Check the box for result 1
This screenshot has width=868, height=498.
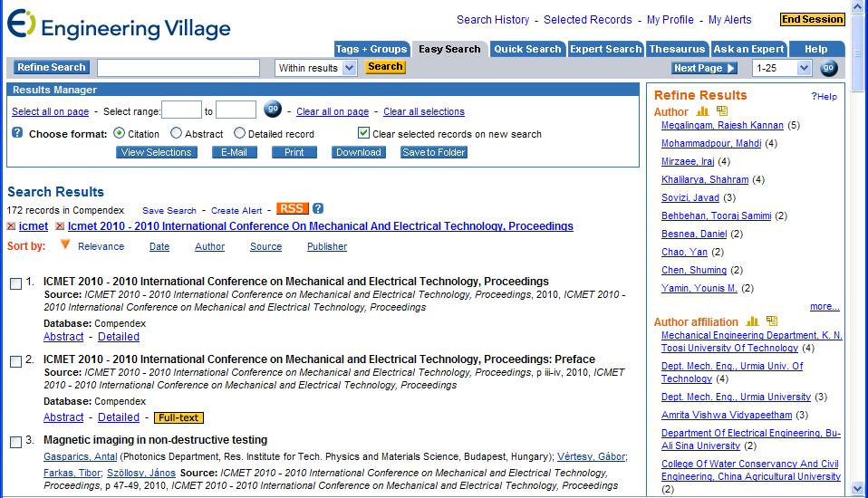pos(16,284)
